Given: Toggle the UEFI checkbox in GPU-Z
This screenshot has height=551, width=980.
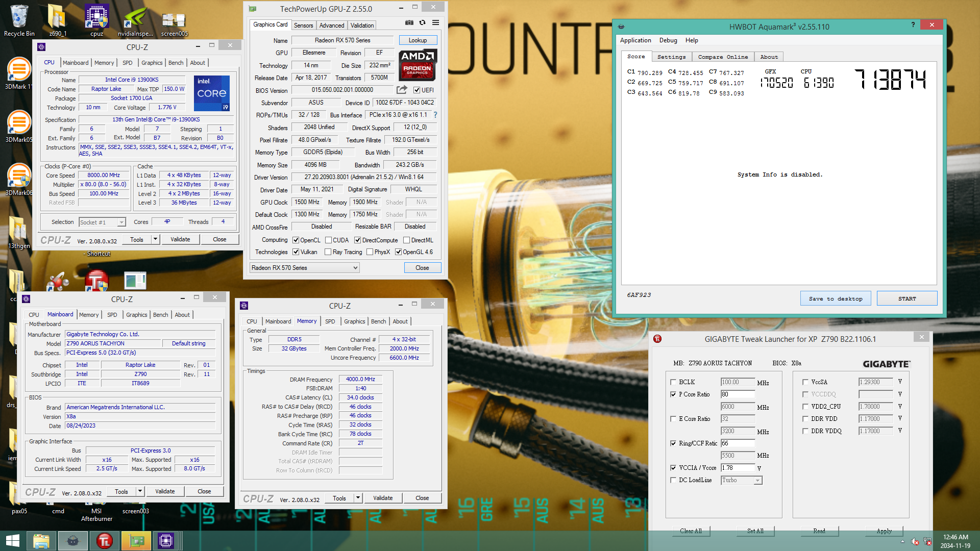Looking at the screenshot, I should point(416,90).
